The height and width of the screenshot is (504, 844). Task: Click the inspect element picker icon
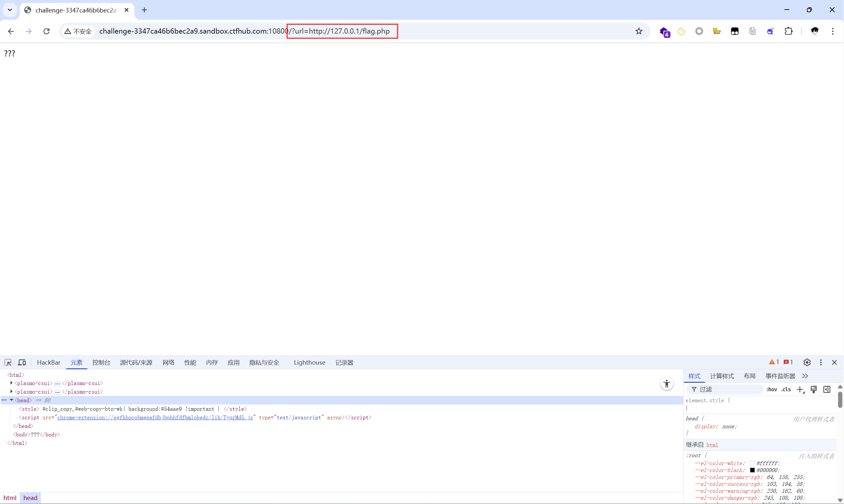click(x=8, y=362)
